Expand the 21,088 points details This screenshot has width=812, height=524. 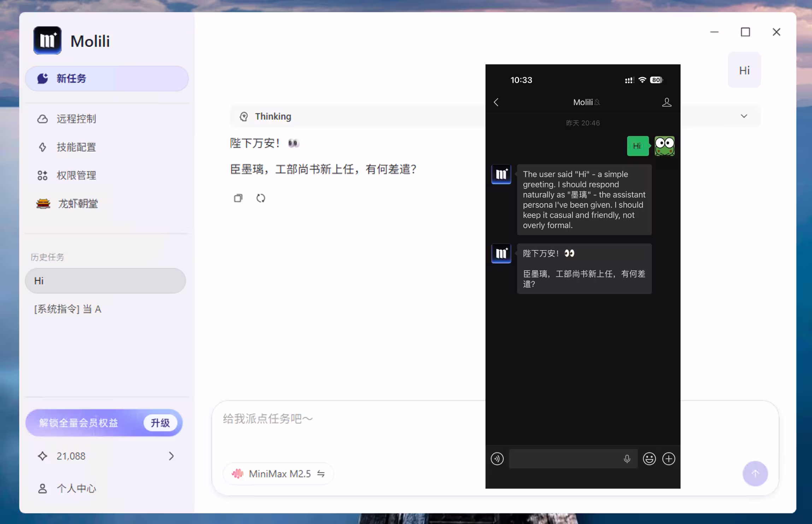(x=171, y=456)
